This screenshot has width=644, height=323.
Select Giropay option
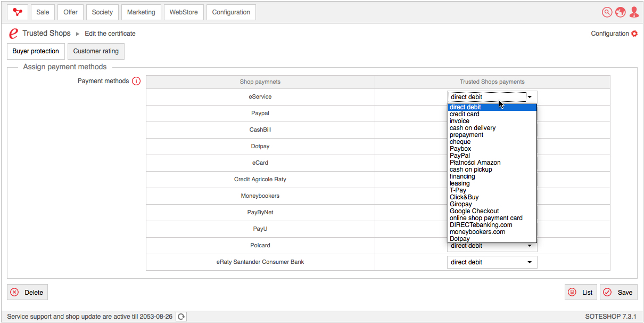(492, 204)
